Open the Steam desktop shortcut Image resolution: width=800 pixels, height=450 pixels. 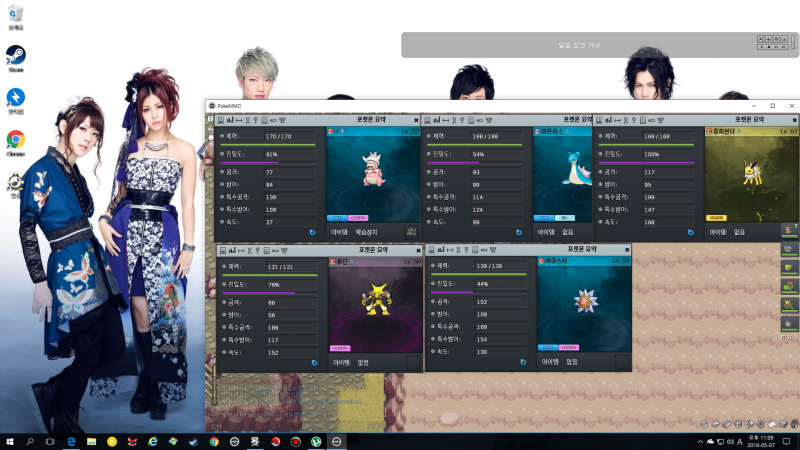(16, 56)
